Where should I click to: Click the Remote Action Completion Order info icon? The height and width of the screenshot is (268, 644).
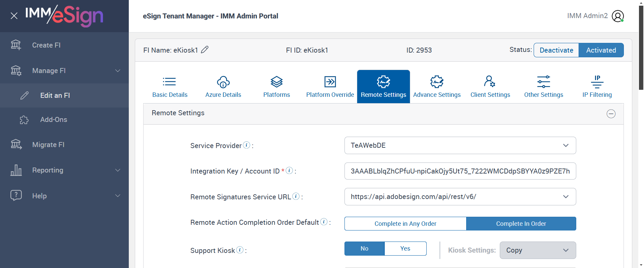(324, 222)
